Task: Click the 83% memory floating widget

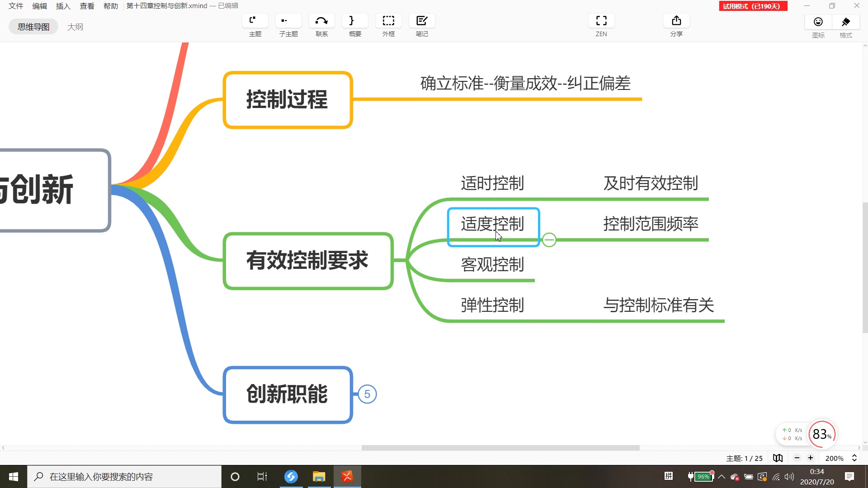Action: coord(822,434)
